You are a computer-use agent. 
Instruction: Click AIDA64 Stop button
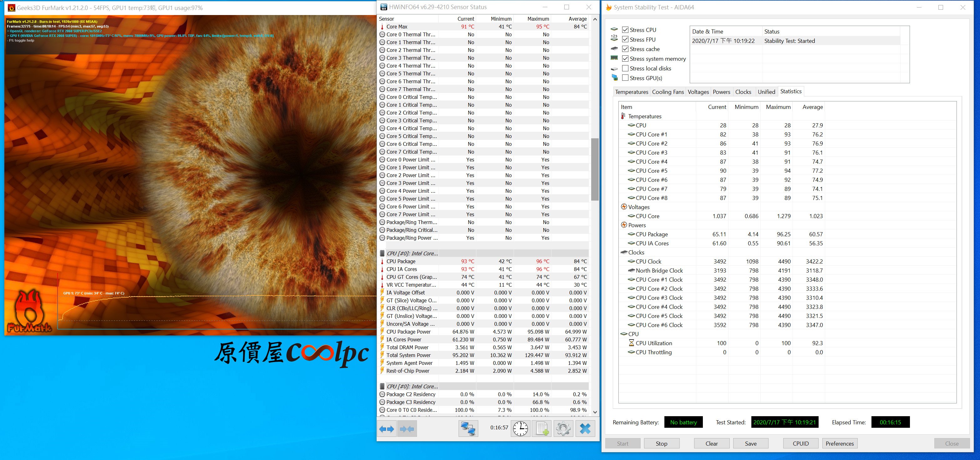661,444
